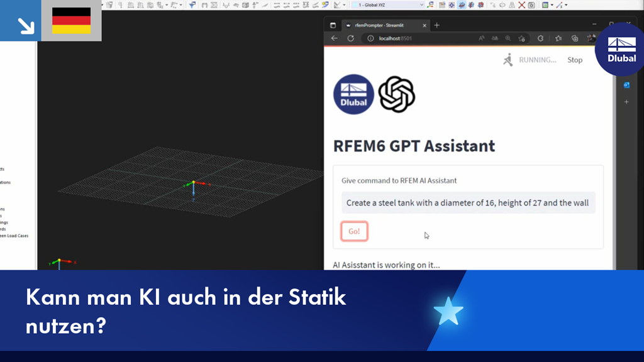Click the highlighted view icon in RFEM toolbar
This screenshot has height=362, width=644.
[461, 5]
